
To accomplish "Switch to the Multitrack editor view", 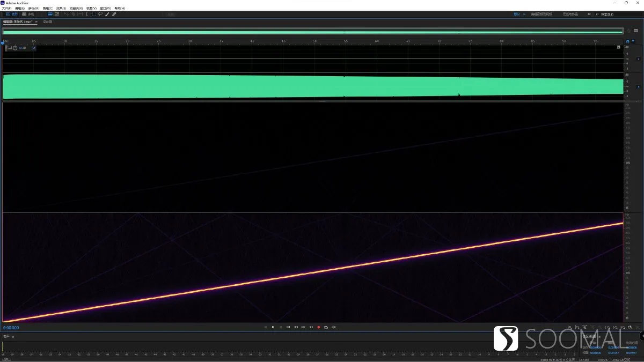I will (x=28, y=14).
